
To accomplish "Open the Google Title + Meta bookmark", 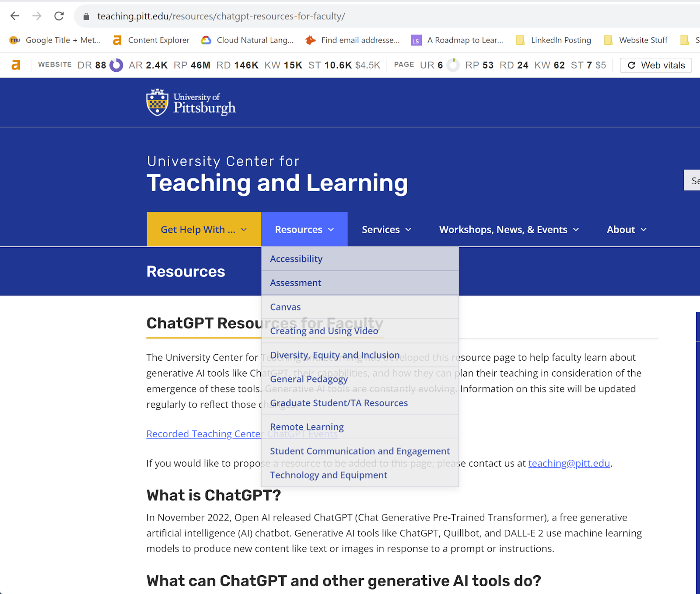I will [x=56, y=40].
